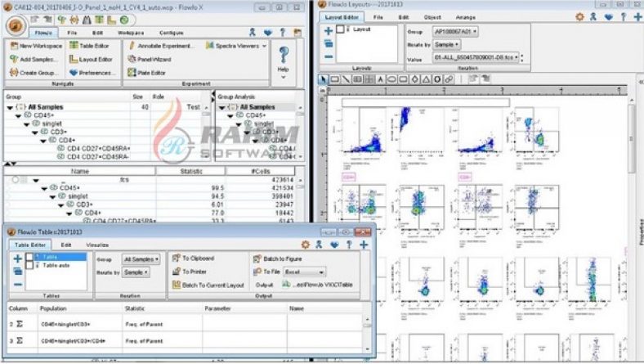Select the line drawing tool in layout toolbar
644x364 pixels.
(347, 79)
